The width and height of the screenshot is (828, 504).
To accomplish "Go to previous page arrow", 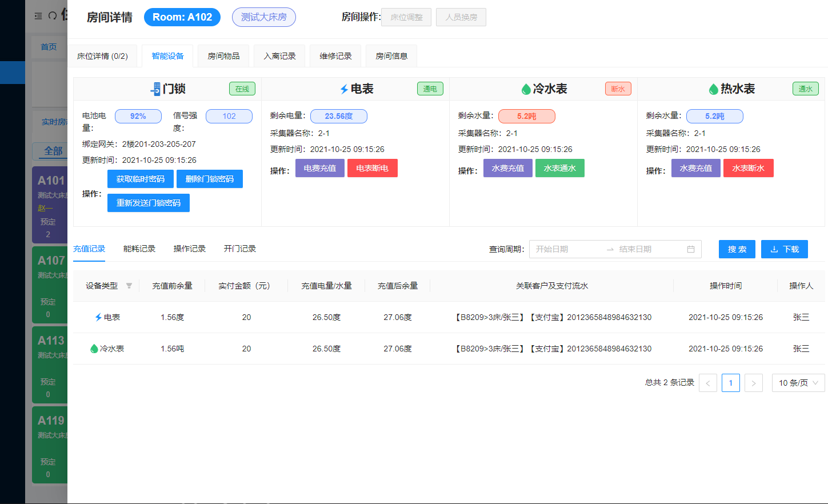I will pyautogui.click(x=708, y=383).
